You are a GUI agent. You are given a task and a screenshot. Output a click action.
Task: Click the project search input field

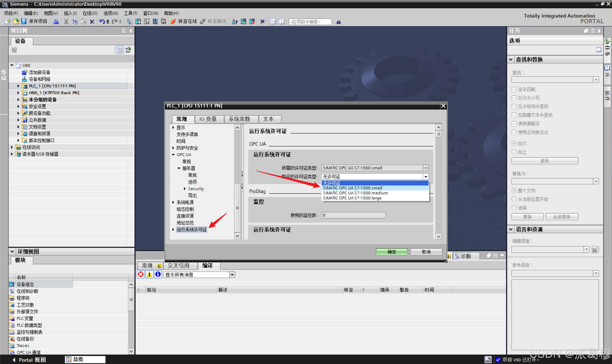click(310, 22)
